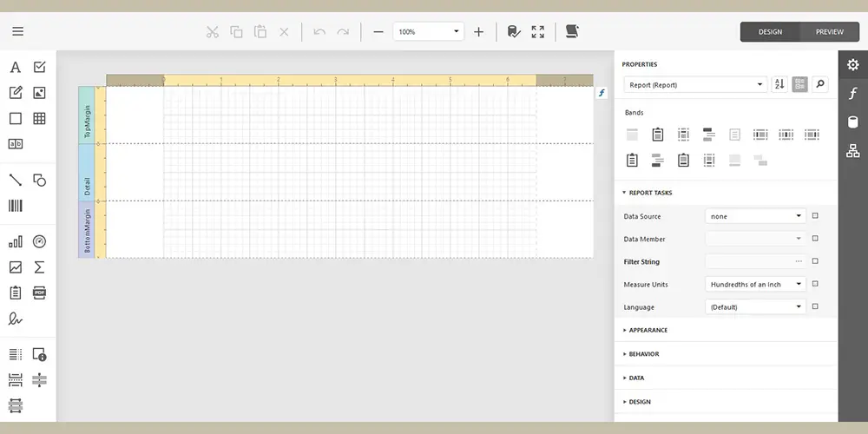Image resolution: width=868 pixels, height=434 pixels.
Task: Select the Cross-Band Box control
Action: (x=16, y=405)
